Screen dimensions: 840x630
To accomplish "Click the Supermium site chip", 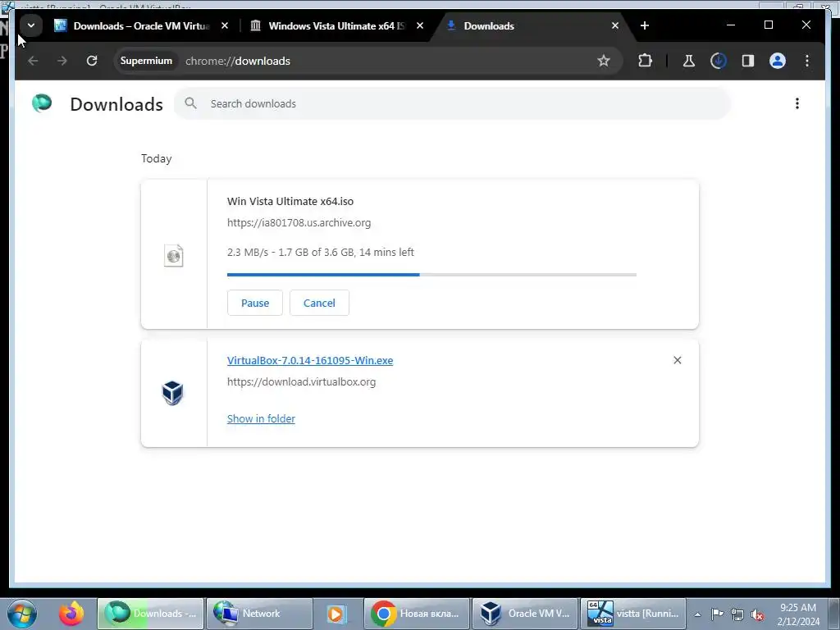I will tap(146, 61).
